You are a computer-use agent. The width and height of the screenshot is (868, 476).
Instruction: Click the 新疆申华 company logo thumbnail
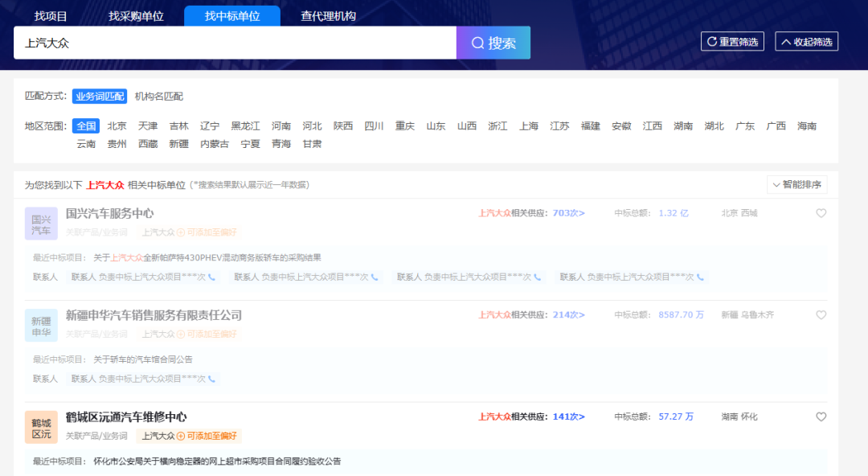click(x=41, y=326)
